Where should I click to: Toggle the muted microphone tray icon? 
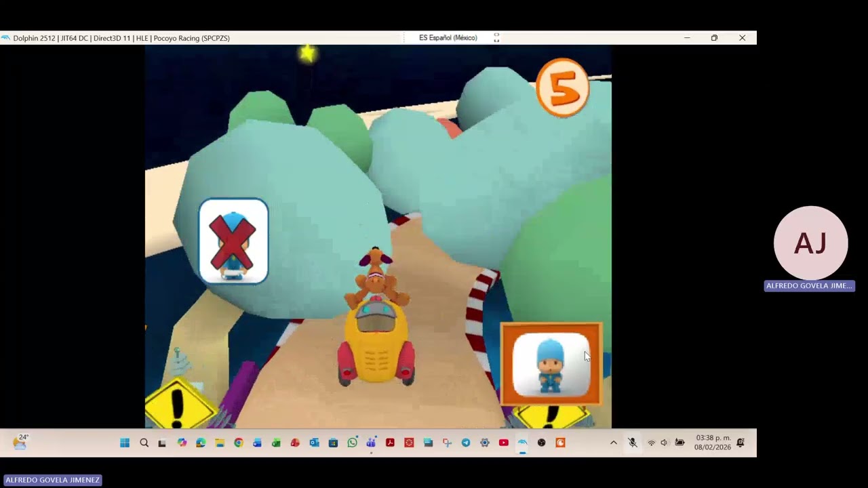632,443
